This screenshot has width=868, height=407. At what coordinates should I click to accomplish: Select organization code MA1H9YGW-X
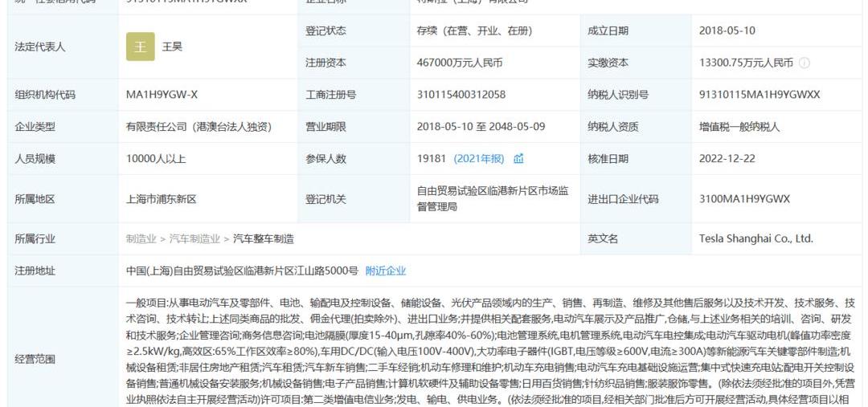[162, 95]
